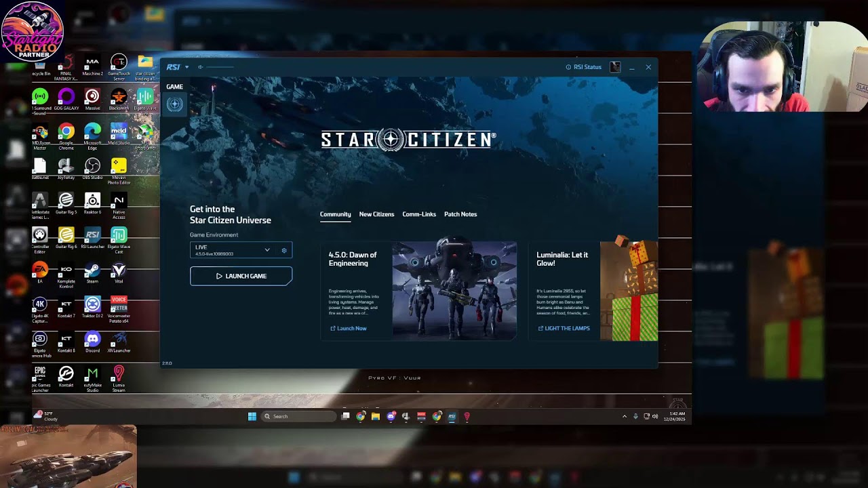The width and height of the screenshot is (868, 488).
Task: Open GameTouch Server desktop shortcut
Action: [119, 67]
